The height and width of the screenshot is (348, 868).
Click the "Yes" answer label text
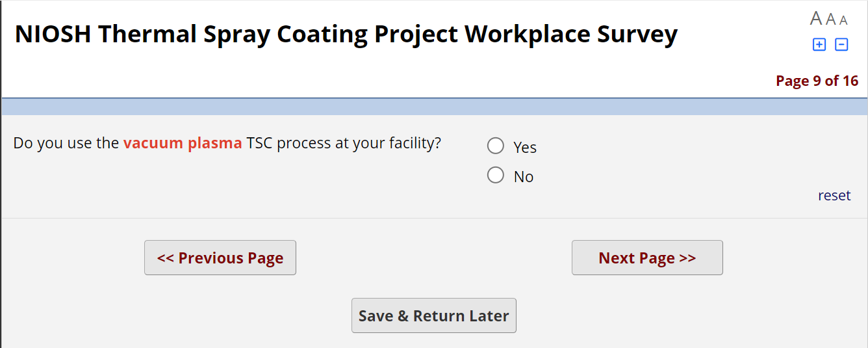point(525,148)
